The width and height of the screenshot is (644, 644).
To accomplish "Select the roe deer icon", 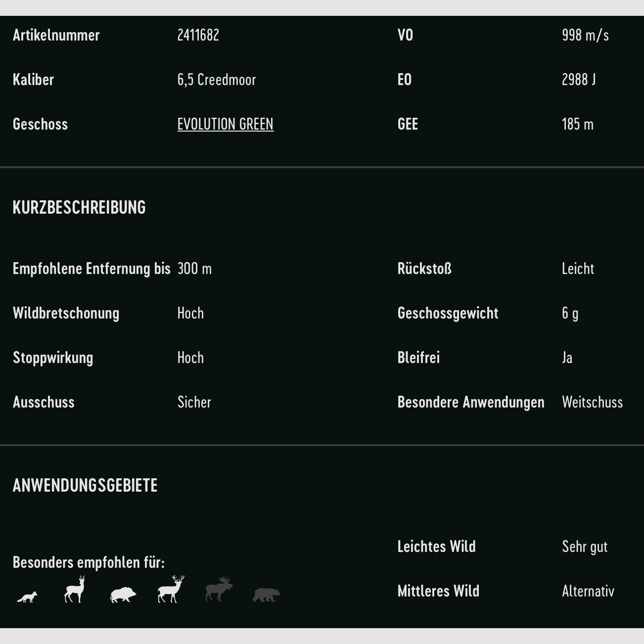I will [75, 590].
